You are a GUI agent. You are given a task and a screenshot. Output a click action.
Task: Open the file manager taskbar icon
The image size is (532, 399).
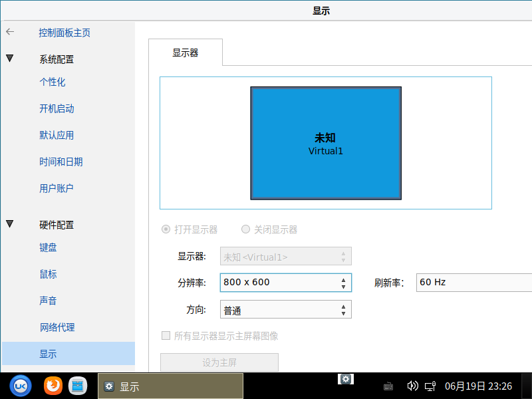78,386
